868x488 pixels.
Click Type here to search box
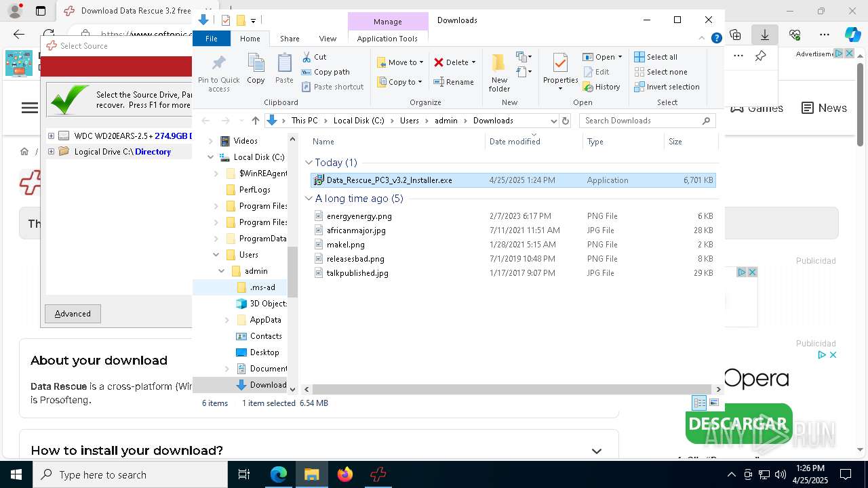pos(130,474)
